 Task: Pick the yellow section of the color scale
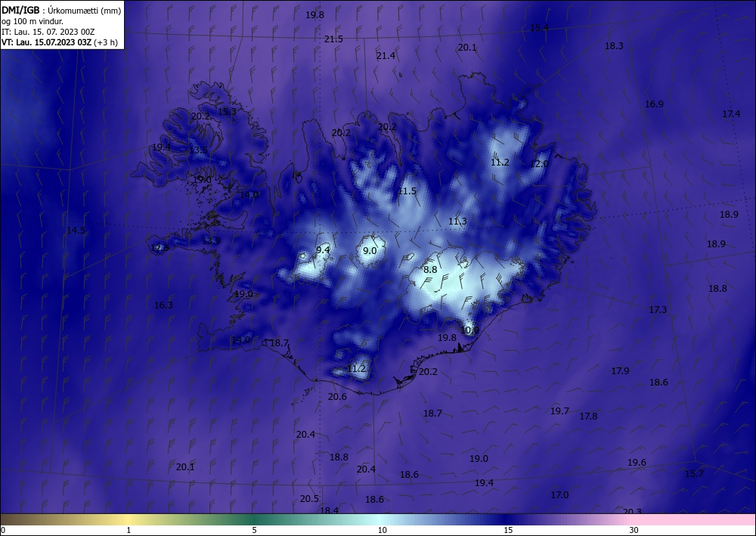click(128, 519)
